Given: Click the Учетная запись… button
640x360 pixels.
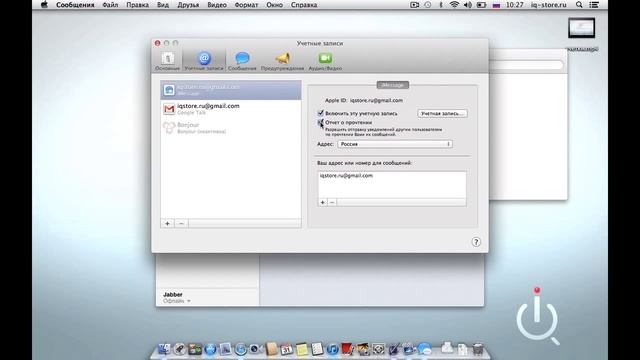Looking at the screenshot, I should [442, 113].
